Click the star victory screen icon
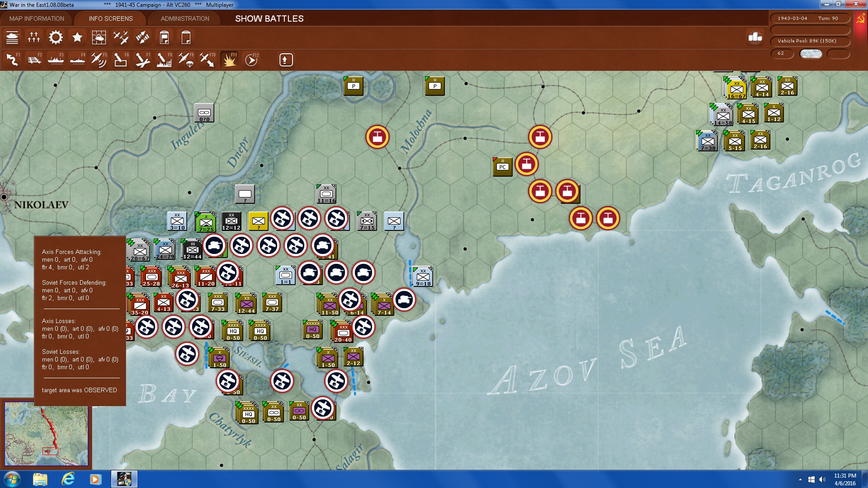 pyautogui.click(x=77, y=38)
